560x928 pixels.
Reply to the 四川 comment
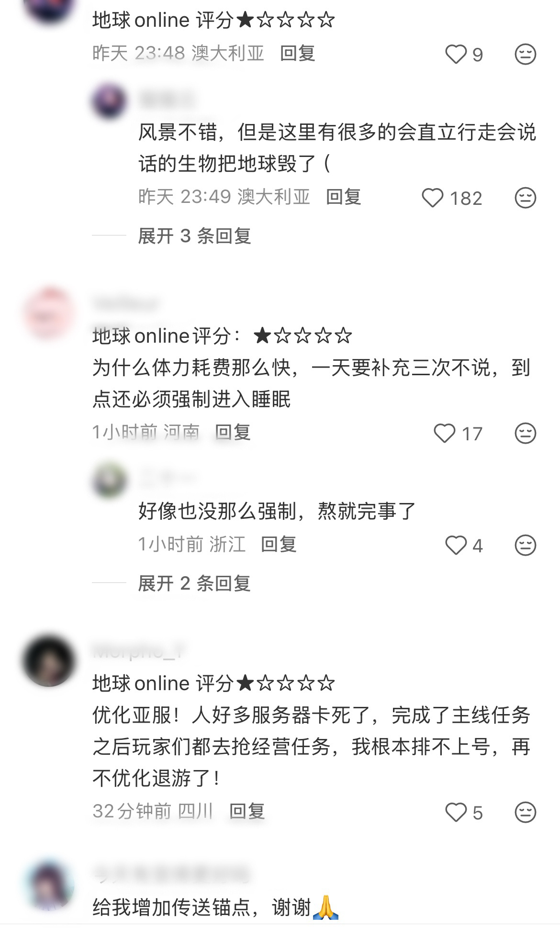pos(247,811)
